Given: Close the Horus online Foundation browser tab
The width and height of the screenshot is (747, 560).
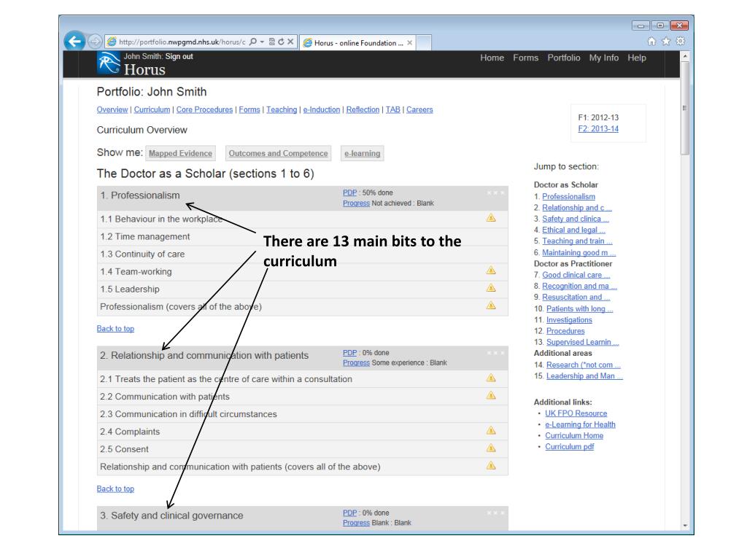Looking at the screenshot, I should click(x=409, y=43).
